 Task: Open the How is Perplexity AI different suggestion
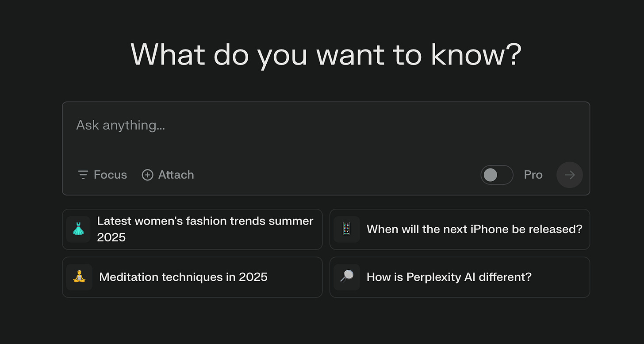[460, 277]
